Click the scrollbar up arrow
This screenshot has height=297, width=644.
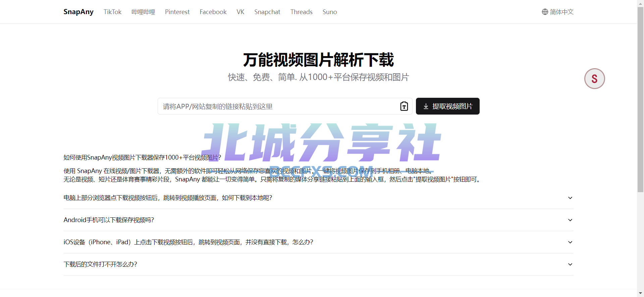[x=641, y=3]
